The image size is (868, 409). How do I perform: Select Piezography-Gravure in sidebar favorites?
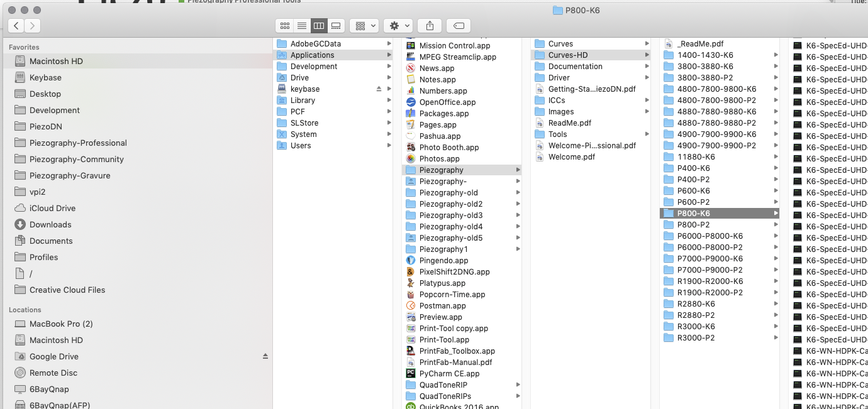[x=69, y=175]
